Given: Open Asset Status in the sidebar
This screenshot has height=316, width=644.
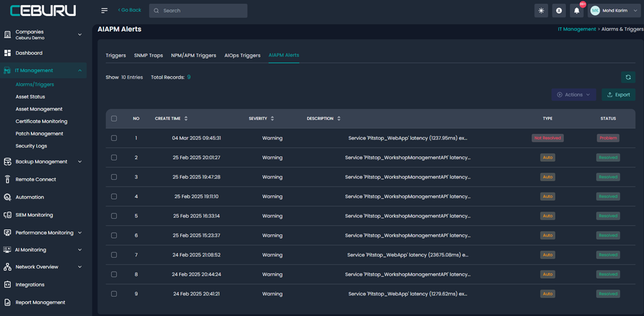Looking at the screenshot, I should coord(30,97).
